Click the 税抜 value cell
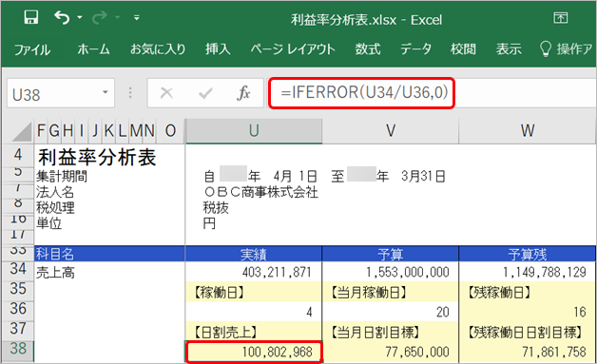The width and height of the screenshot is (597, 364). pyautogui.click(x=216, y=207)
